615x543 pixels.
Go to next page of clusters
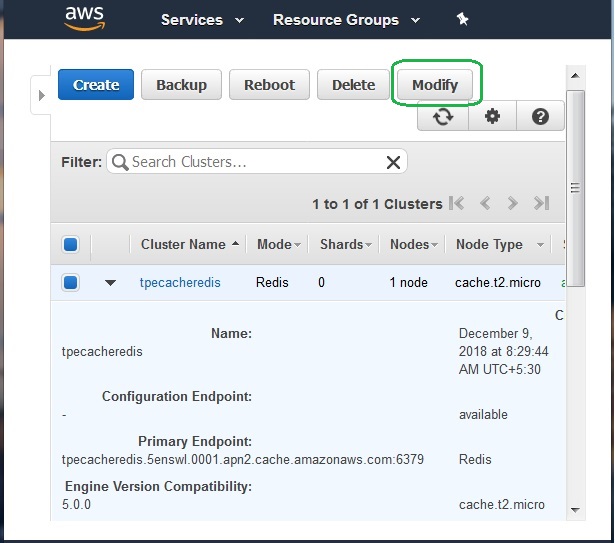513,204
